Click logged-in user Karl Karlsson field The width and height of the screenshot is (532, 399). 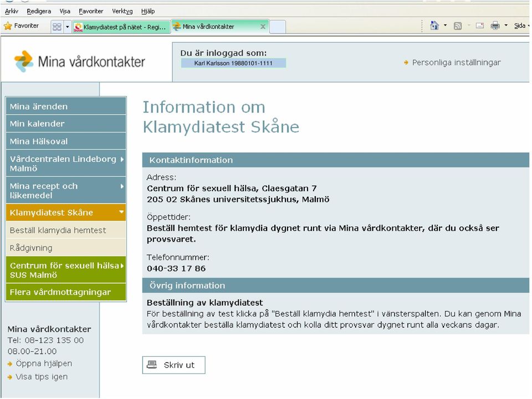(233, 63)
